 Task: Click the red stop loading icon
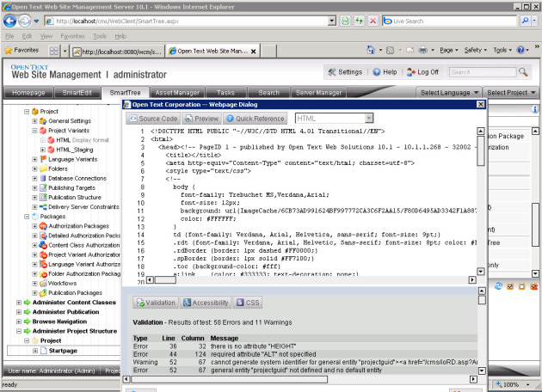point(373,21)
